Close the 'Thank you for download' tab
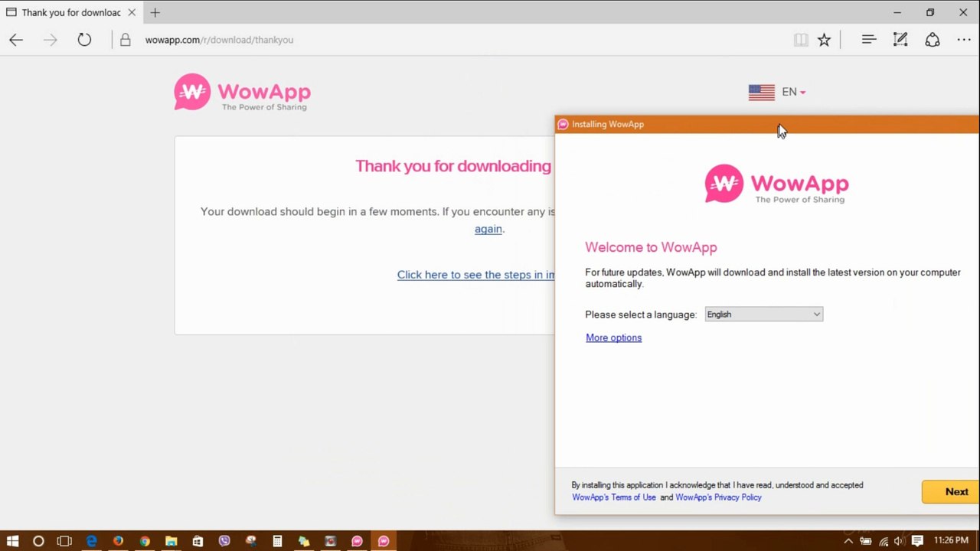 [x=132, y=12]
